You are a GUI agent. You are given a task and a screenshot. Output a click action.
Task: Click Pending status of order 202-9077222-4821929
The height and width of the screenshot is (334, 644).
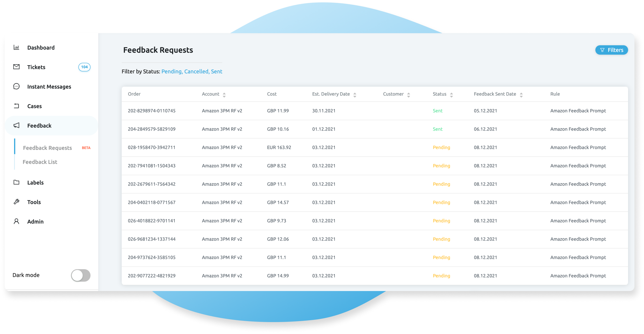point(441,276)
